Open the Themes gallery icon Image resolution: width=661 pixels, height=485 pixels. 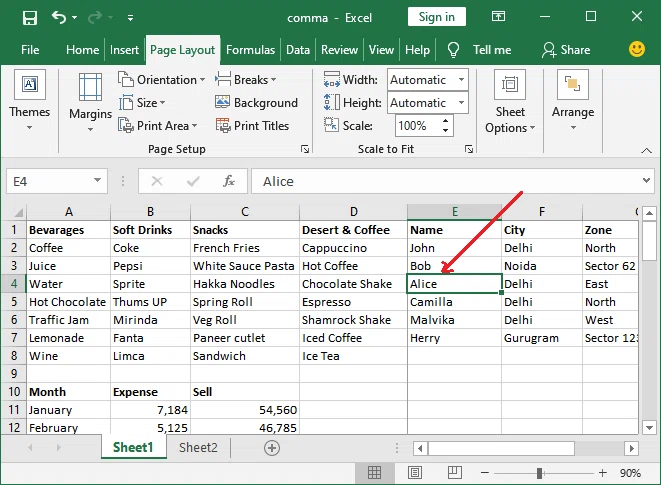click(x=30, y=84)
